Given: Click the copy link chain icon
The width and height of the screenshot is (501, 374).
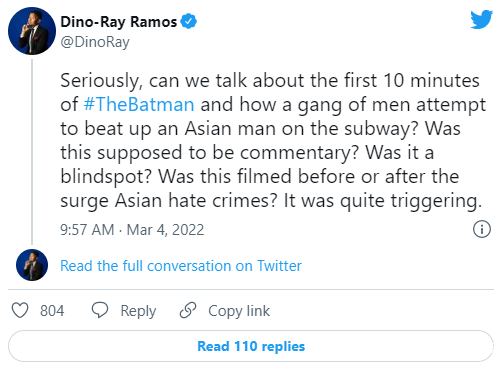Looking at the screenshot, I should pos(188,310).
